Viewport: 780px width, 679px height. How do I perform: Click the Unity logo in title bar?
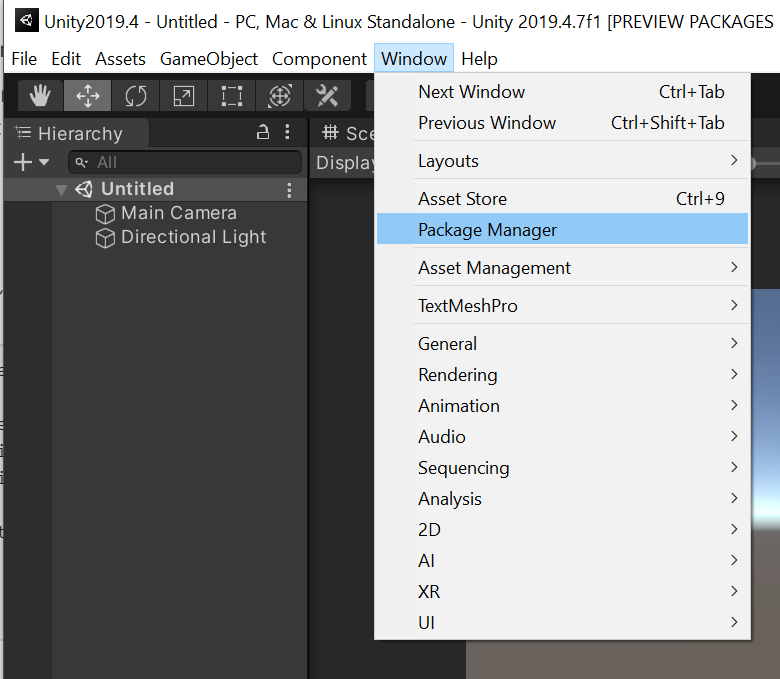click(27, 21)
